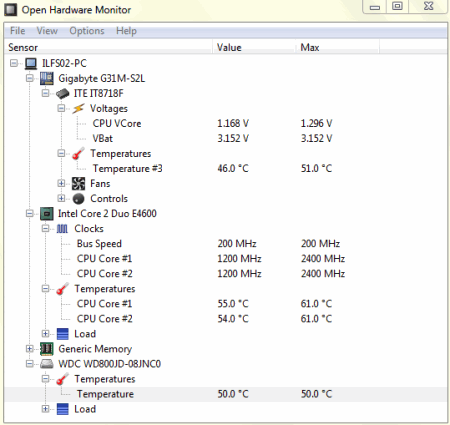Expand the CPU Load group
The image size is (450, 425).
(45, 334)
